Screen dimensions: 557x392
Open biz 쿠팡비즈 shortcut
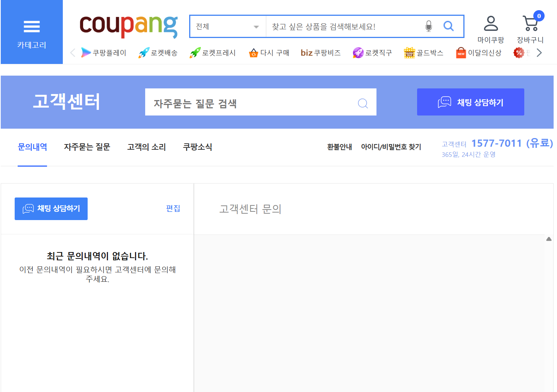(321, 53)
